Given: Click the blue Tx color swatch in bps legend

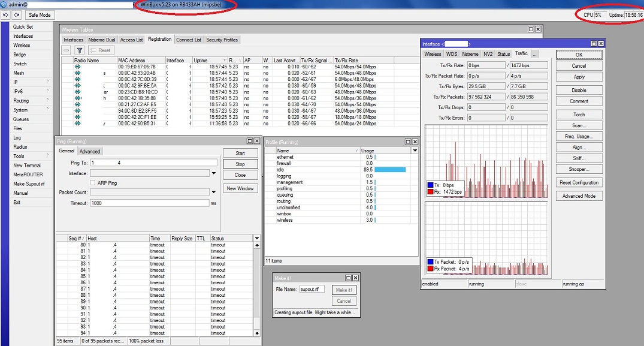Looking at the screenshot, I should pos(430,185).
